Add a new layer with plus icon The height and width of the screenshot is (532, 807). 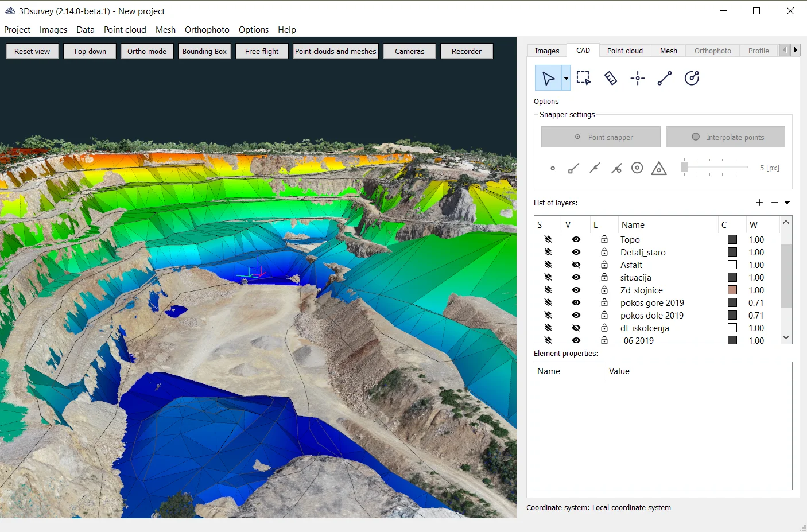coord(759,203)
